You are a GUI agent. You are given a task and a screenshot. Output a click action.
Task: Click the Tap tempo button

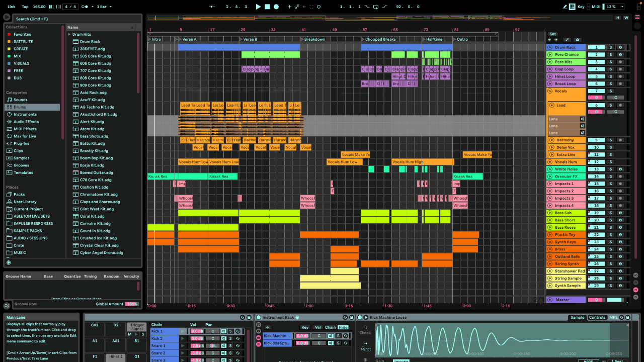(x=25, y=7)
